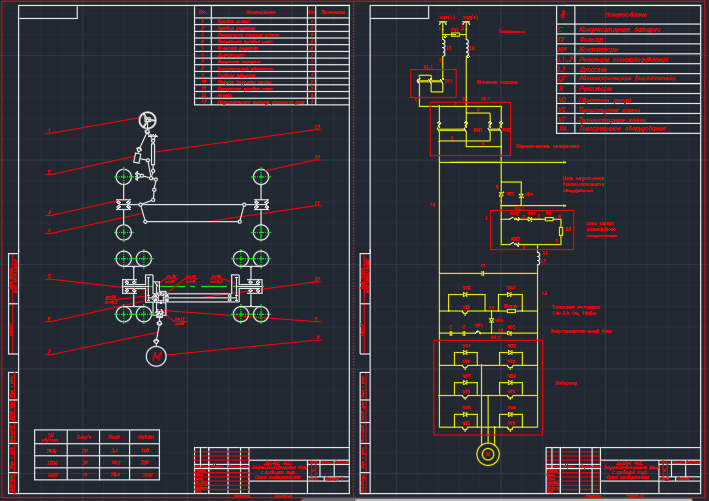Click the right sheet title block
709x501 pixels.
(622, 470)
